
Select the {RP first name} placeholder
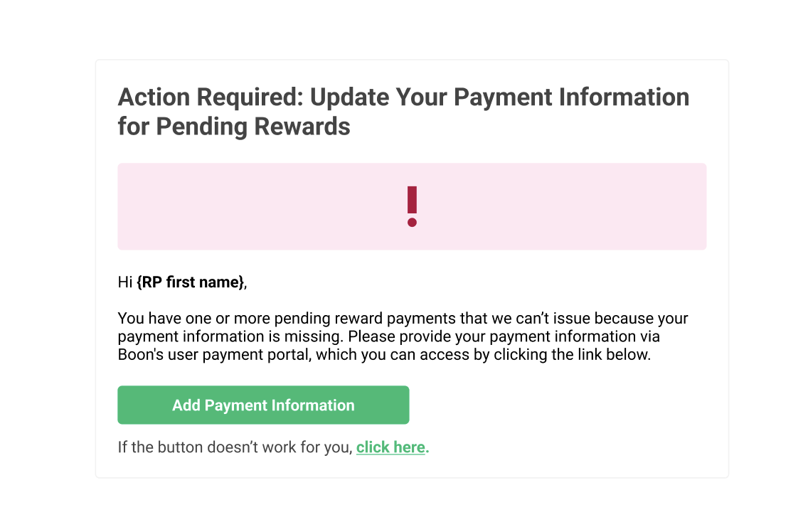[191, 282]
